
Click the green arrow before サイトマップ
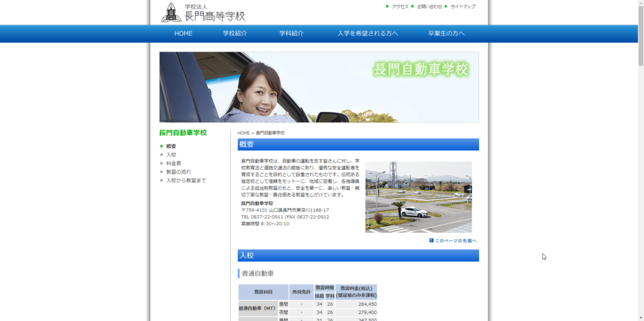[446, 6]
